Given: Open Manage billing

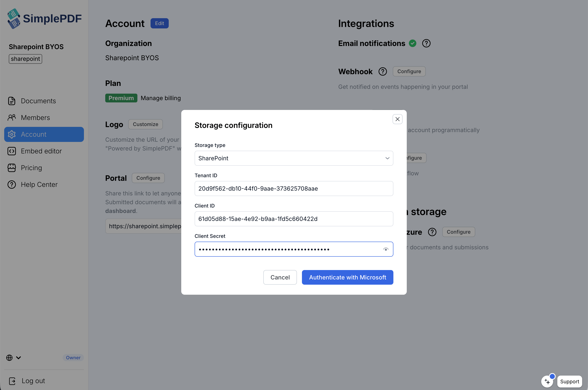Looking at the screenshot, I should click(161, 98).
